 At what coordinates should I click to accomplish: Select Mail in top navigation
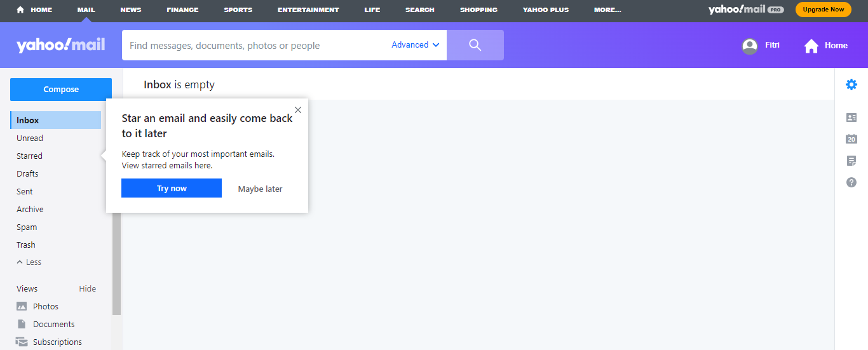point(86,10)
